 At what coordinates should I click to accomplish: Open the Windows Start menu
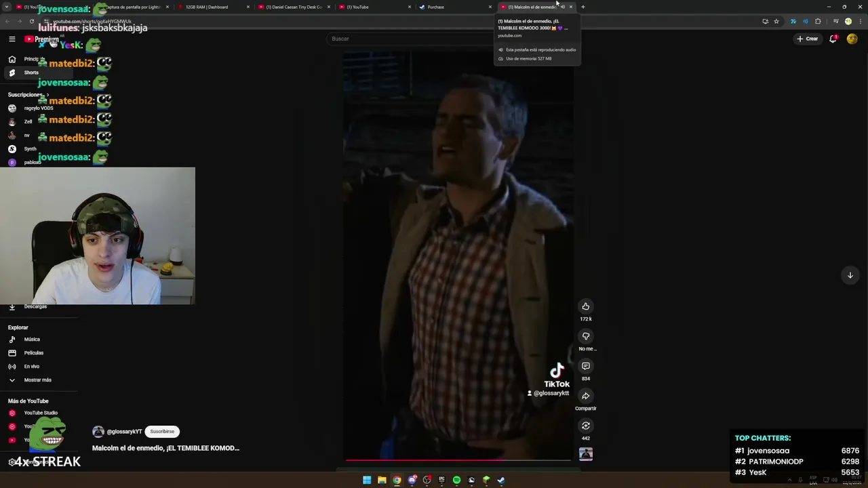coord(367,480)
